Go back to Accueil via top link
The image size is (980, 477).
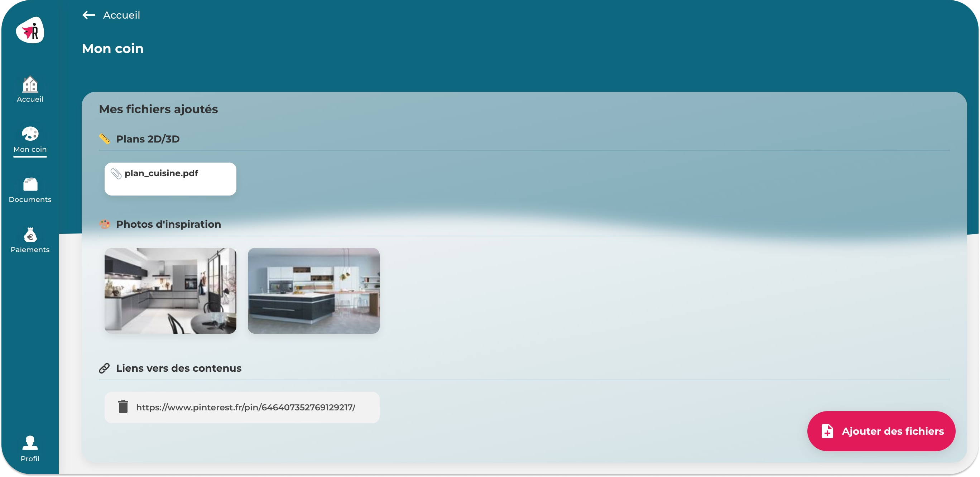121,15
